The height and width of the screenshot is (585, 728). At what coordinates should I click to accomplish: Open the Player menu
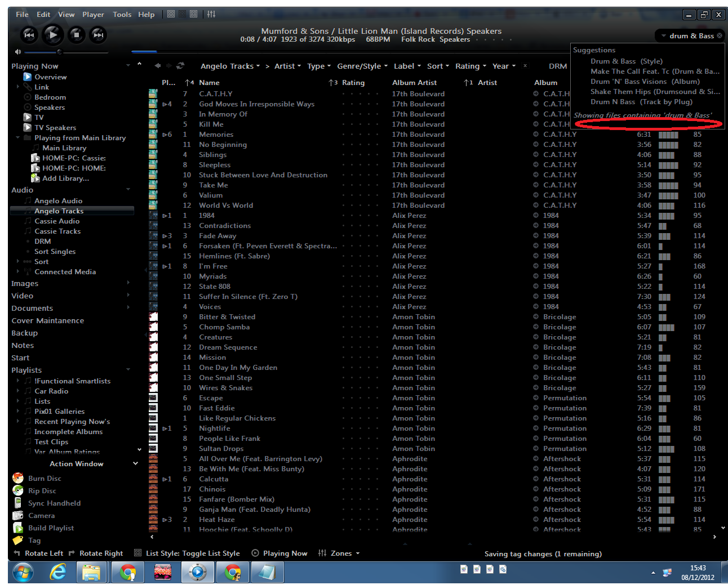(x=93, y=14)
